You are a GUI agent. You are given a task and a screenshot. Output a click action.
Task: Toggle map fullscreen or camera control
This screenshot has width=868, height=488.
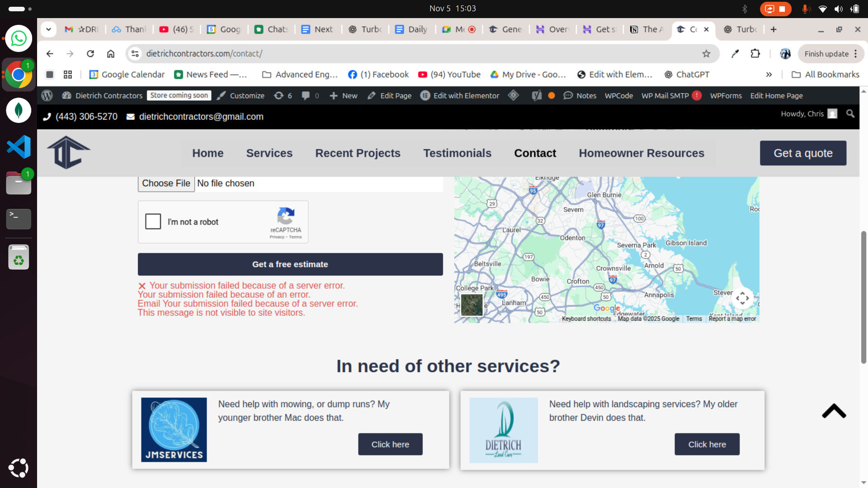tap(742, 298)
